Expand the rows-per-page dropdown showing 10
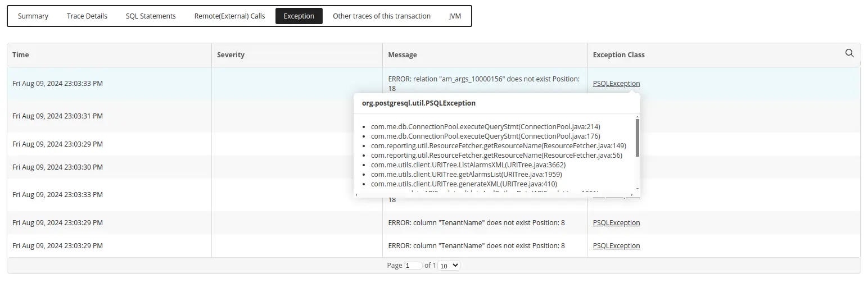The image size is (868, 283). tap(449, 266)
